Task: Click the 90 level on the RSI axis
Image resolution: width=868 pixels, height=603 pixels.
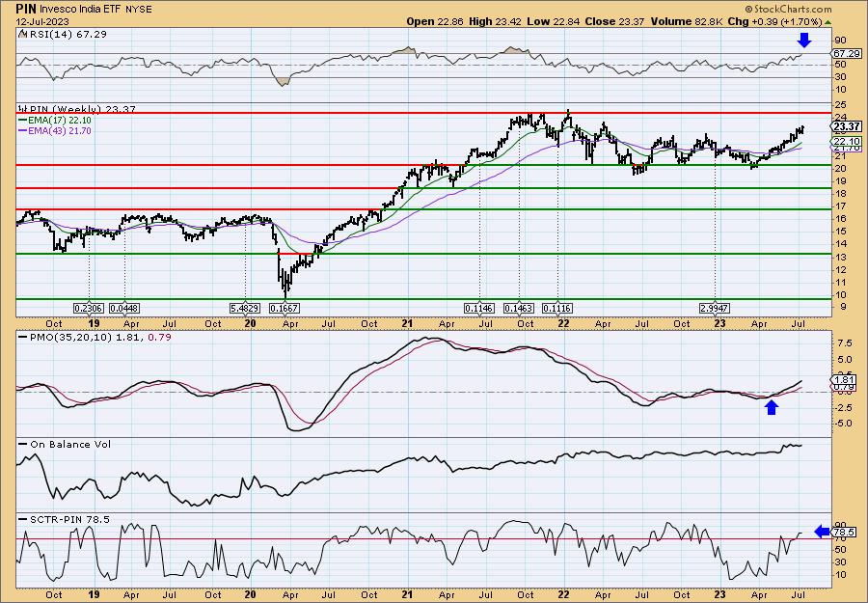Action: point(840,40)
